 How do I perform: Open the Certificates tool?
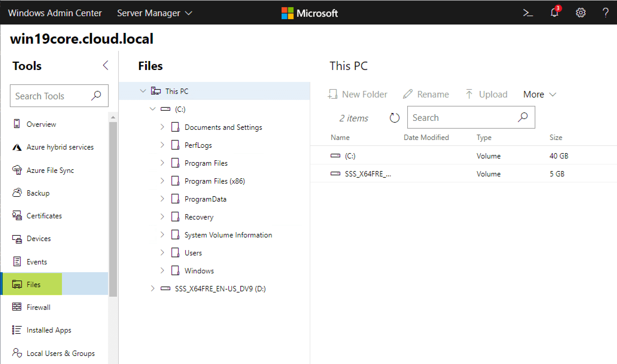(44, 216)
